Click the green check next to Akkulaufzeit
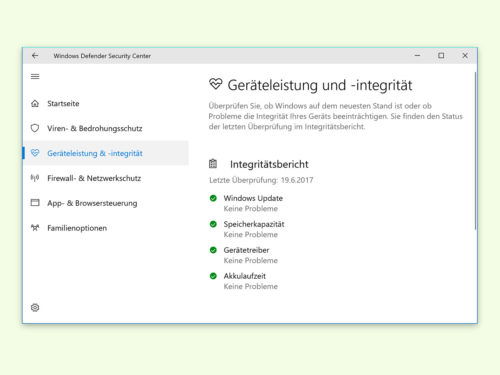Image resolution: width=500 pixels, height=375 pixels. [213, 276]
